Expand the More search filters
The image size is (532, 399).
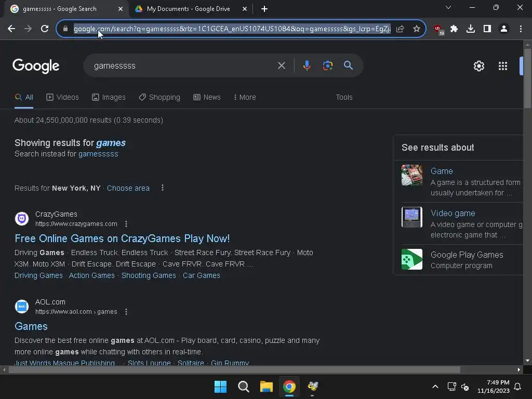tap(245, 97)
